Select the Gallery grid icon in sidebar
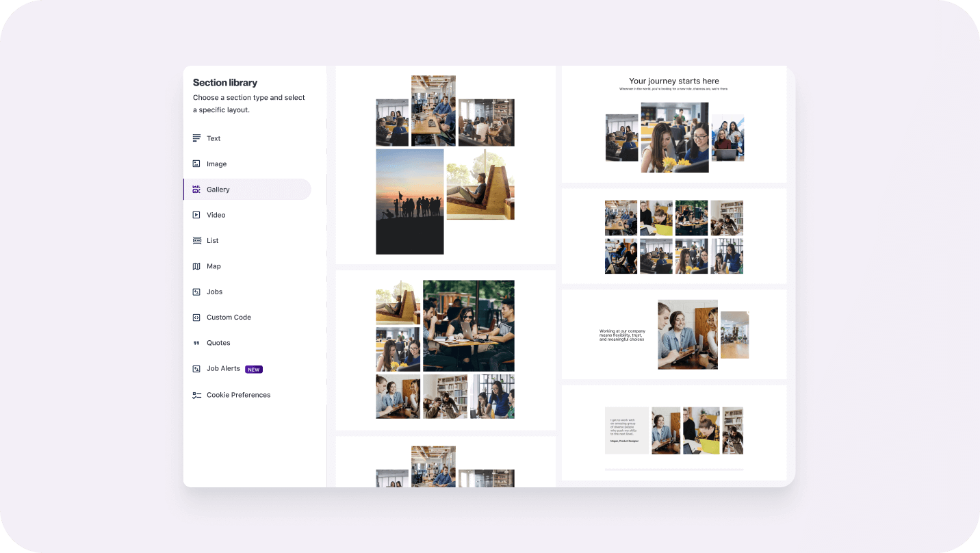The height and width of the screenshot is (553, 980). pos(196,190)
